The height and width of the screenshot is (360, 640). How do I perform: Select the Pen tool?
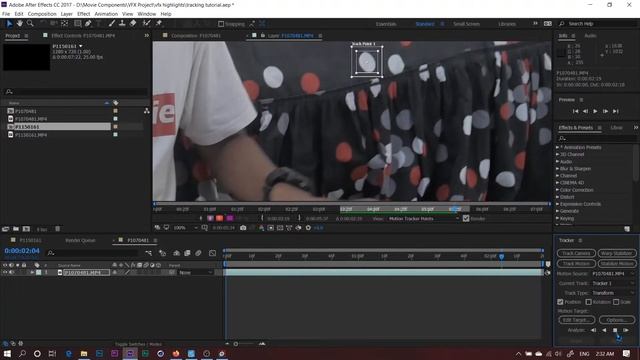(x=88, y=24)
